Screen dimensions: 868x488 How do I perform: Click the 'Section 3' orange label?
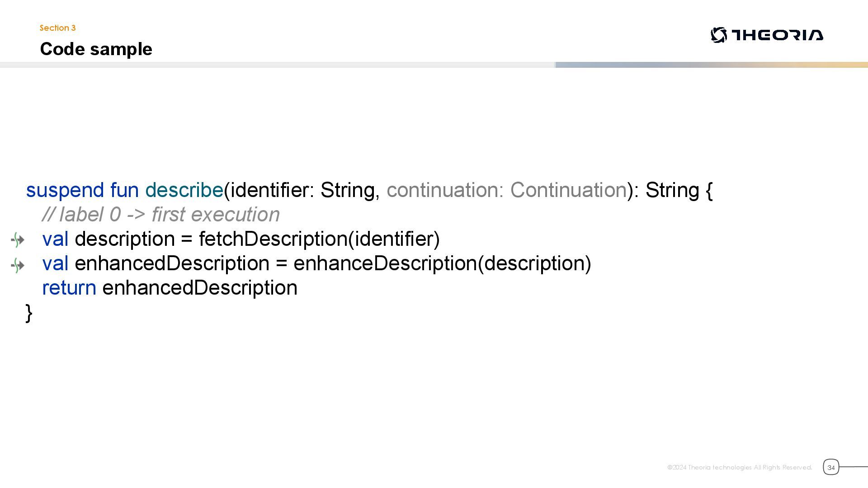click(x=57, y=28)
